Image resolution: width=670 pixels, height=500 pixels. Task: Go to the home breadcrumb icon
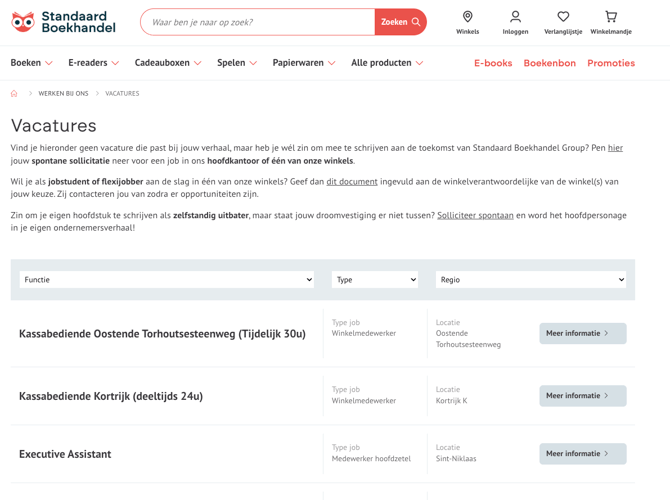pyautogui.click(x=14, y=93)
